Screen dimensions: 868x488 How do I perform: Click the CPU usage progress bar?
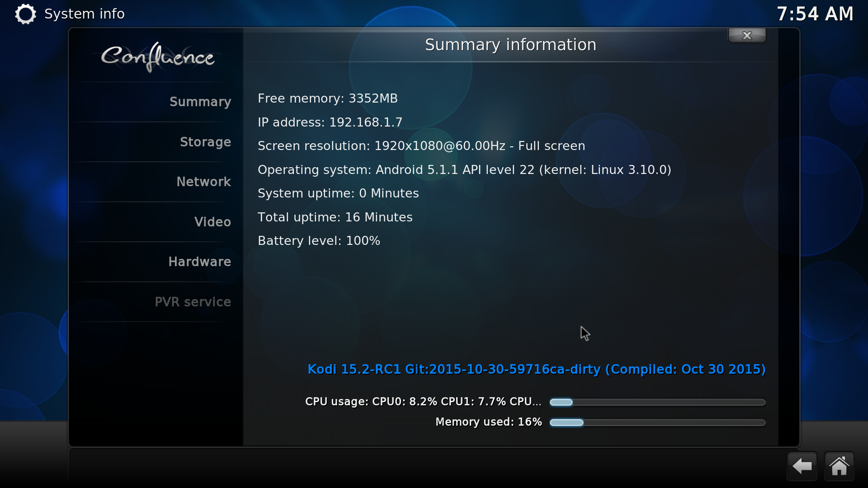click(657, 402)
